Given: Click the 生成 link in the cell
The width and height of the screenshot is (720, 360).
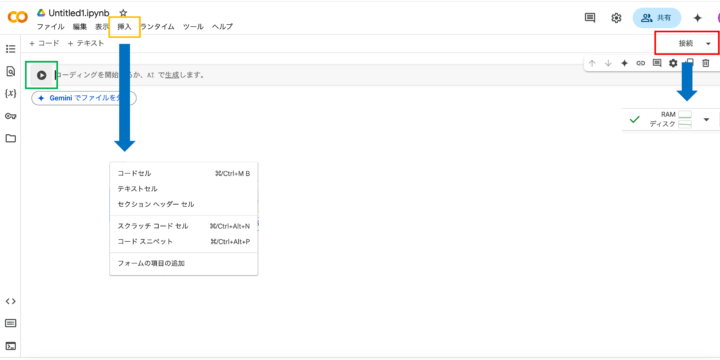Looking at the screenshot, I should click(x=172, y=75).
